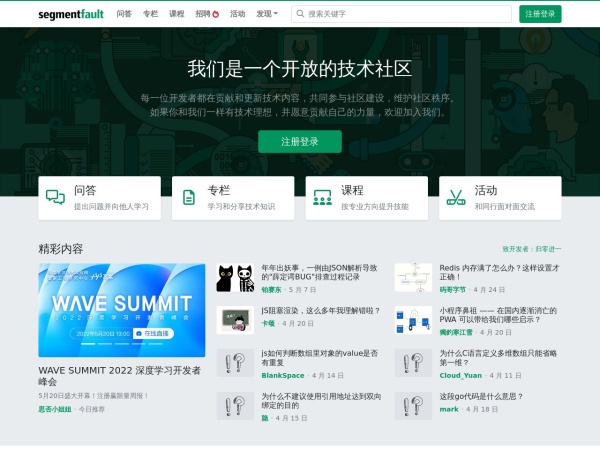Open the 专栏 navigation menu item

[x=151, y=14]
